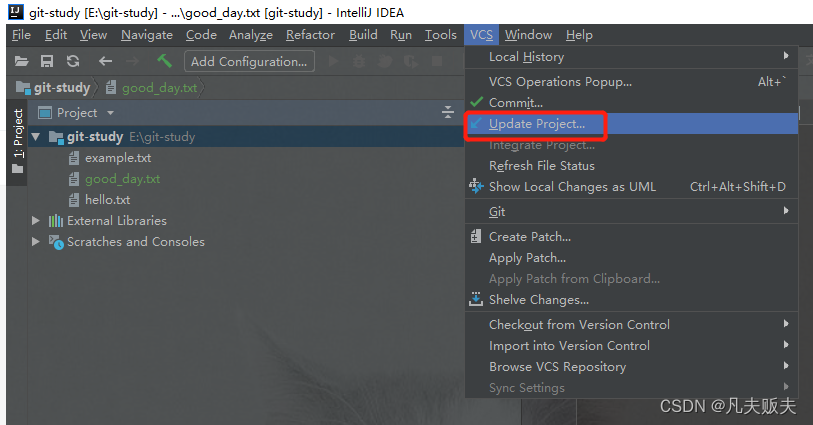
Task: Click the git-study folder icon in tree
Action: click(x=56, y=137)
